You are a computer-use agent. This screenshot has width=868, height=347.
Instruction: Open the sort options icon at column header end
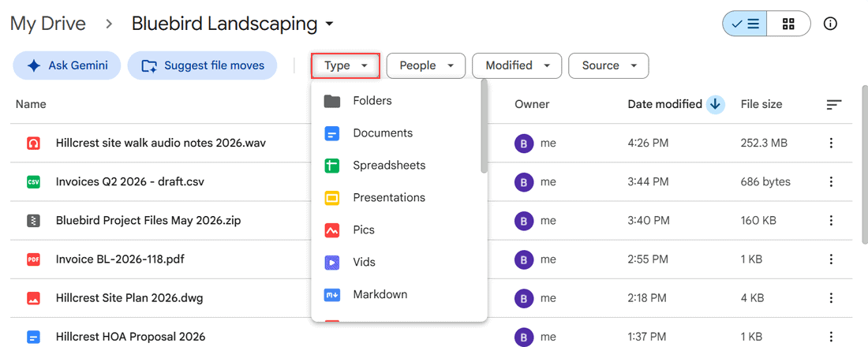(834, 104)
